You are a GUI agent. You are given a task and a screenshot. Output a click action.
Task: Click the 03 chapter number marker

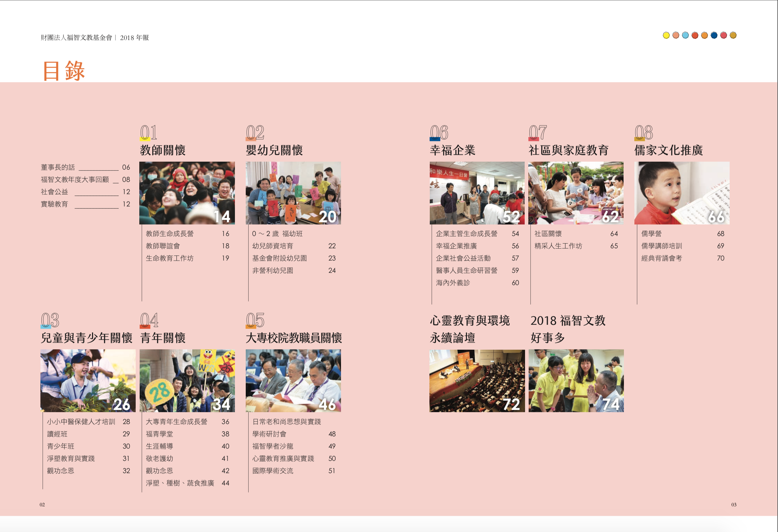click(x=50, y=320)
